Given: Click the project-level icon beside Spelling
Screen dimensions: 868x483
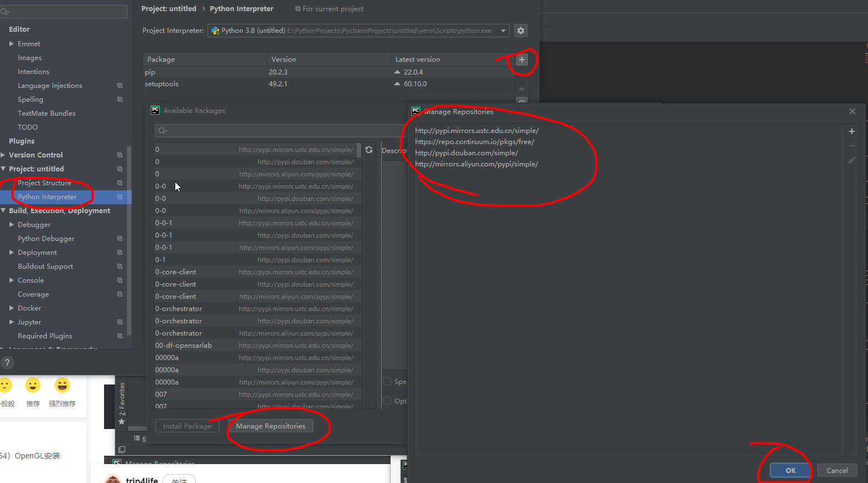Looking at the screenshot, I should 120,100.
